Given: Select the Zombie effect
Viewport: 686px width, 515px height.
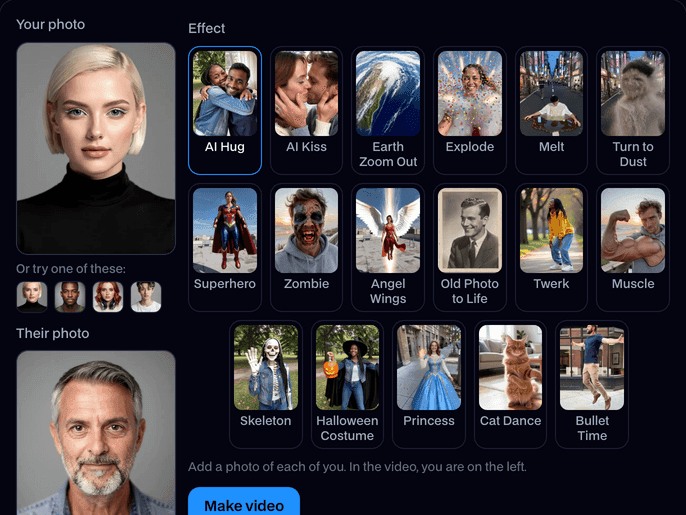Looking at the screenshot, I should click(x=306, y=247).
